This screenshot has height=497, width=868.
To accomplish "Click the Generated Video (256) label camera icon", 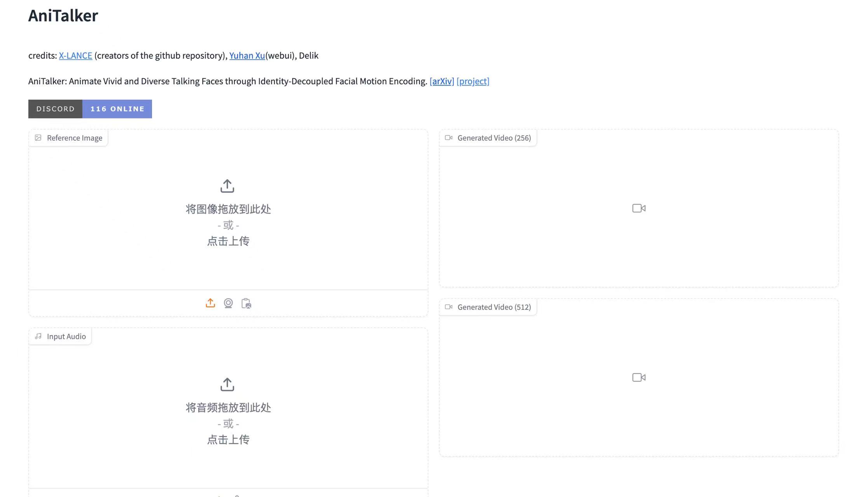I will 449,138.
